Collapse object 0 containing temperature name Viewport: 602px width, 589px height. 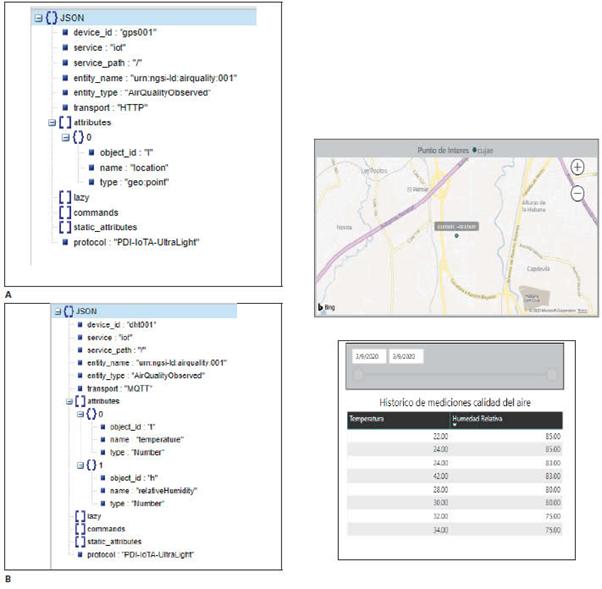[x=84, y=413]
